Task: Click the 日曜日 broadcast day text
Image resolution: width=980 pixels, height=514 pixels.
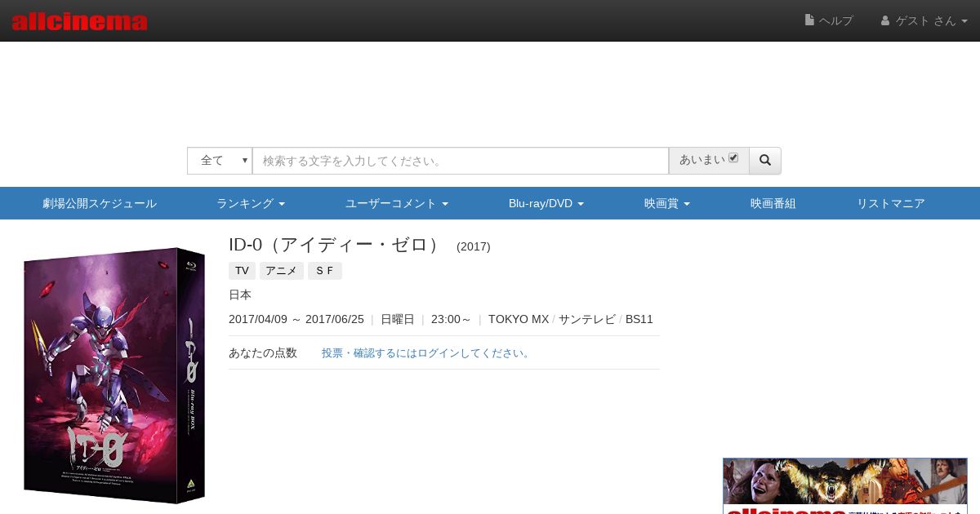Action: [x=398, y=319]
